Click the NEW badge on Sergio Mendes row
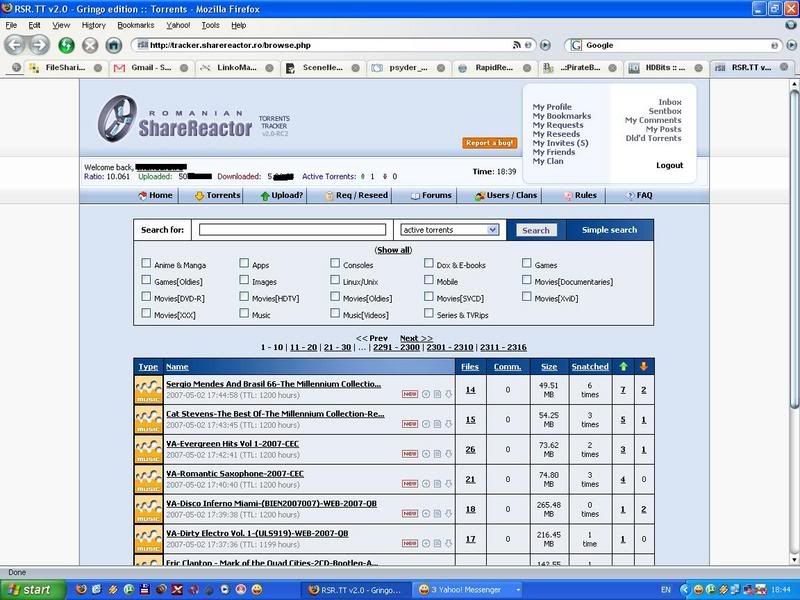Viewport: 800px width, 600px height. pyautogui.click(x=410, y=394)
